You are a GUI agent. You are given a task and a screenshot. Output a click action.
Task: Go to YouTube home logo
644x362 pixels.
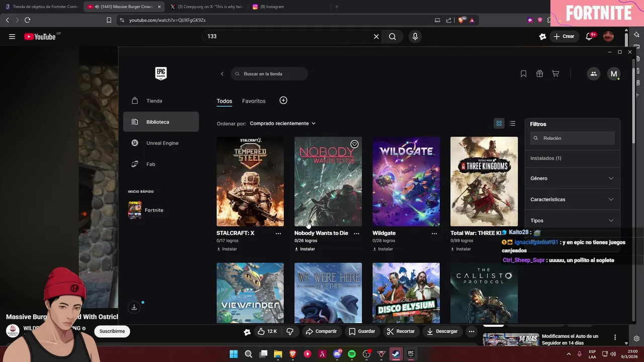40,36
